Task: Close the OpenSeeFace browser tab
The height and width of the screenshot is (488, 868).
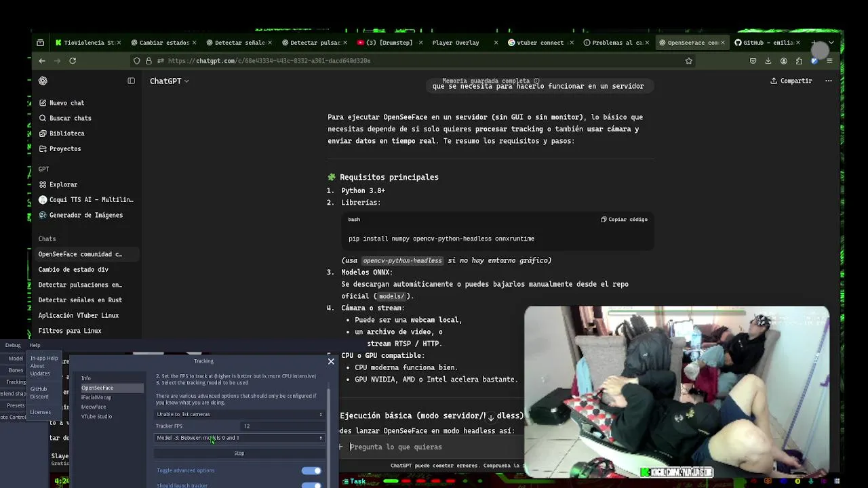Action: 723,42
